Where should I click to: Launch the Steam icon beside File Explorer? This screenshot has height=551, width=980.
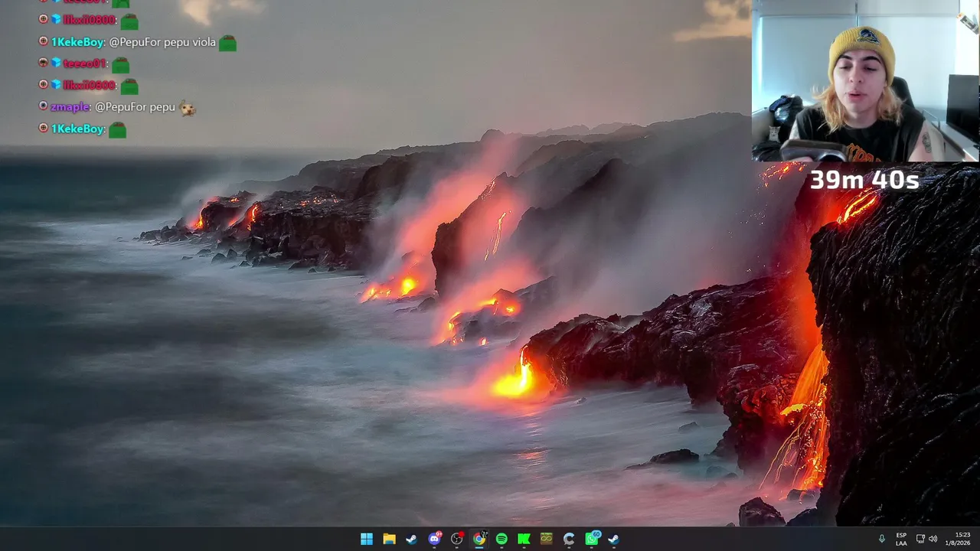pos(411,539)
